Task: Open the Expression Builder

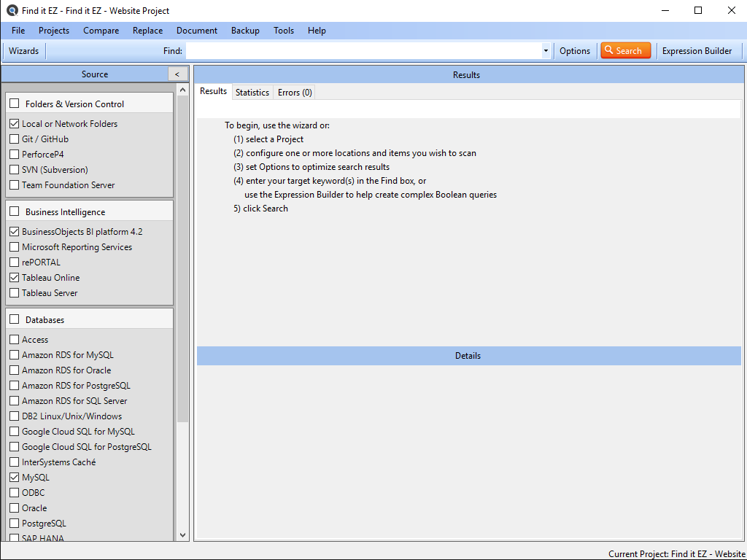Action: (697, 51)
